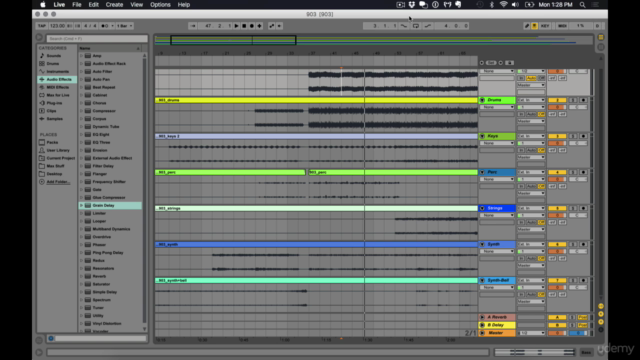Toggle Draw Mode pencil icon
The width and height of the screenshot is (640, 360).
click(x=527, y=26)
